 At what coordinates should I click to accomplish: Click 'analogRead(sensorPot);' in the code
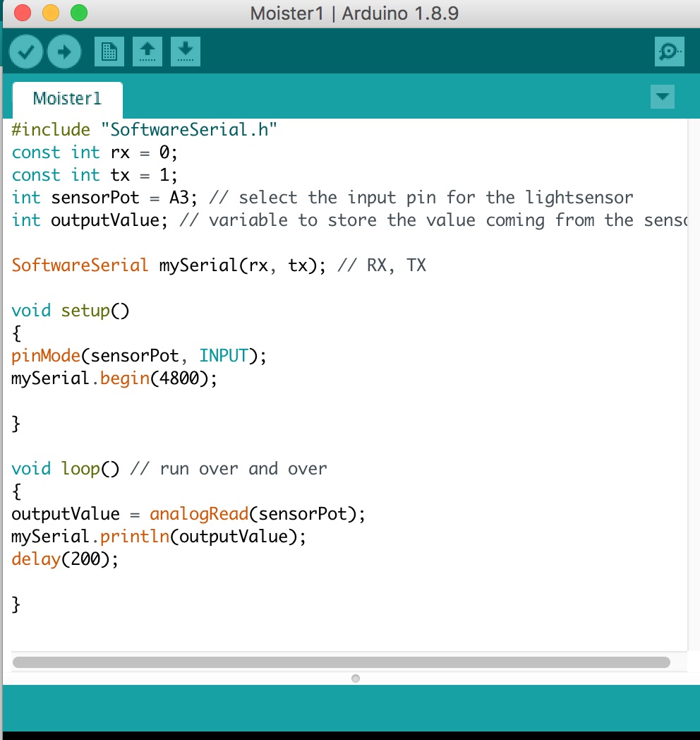(x=258, y=514)
